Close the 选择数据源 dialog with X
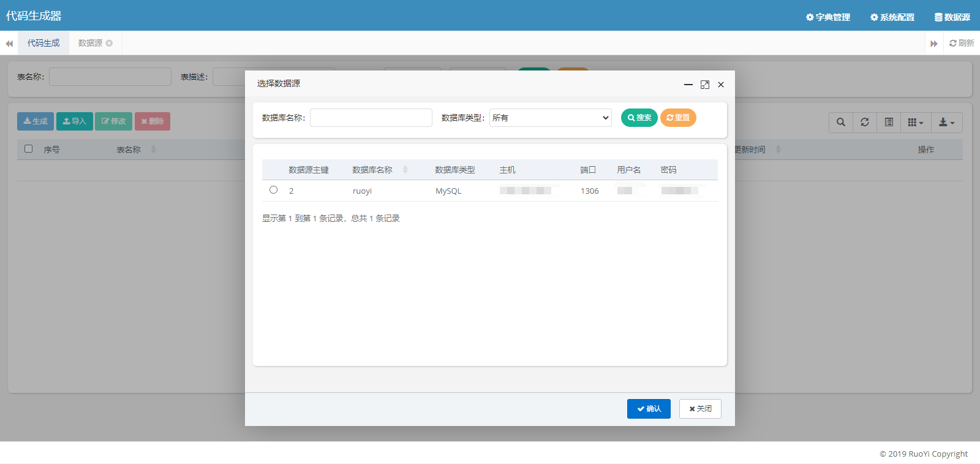 [x=721, y=85]
